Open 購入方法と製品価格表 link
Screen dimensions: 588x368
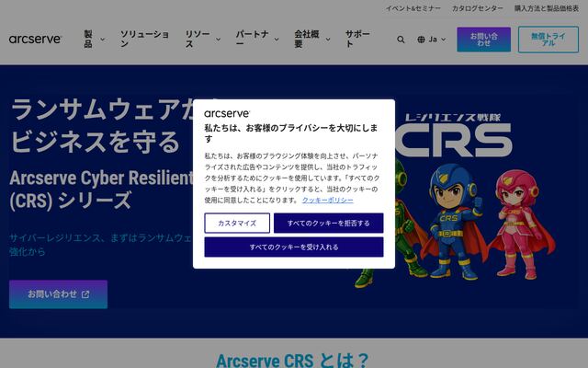[547, 8]
